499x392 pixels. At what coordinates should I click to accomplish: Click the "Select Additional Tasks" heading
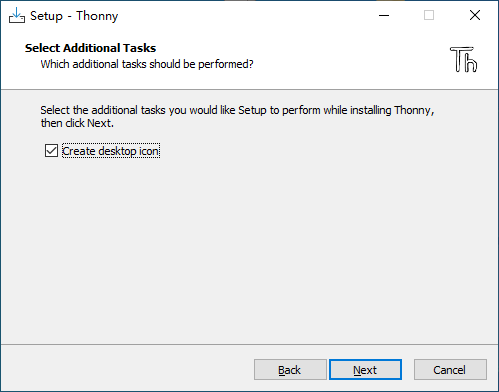(90, 48)
